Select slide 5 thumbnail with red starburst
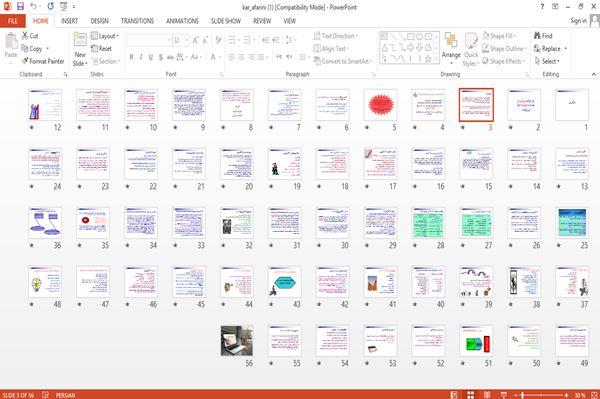 pyautogui.click(x=380, y=105)
